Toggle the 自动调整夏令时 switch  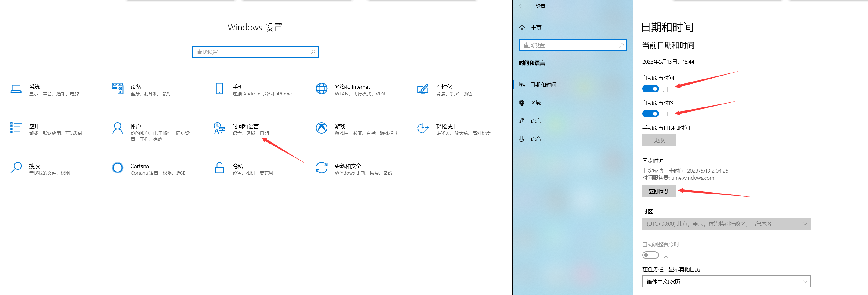click(x=650, y=255)
